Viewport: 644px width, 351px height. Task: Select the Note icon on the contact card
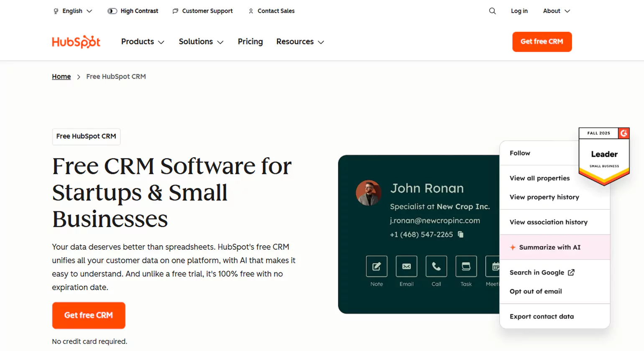coord(376,267)
